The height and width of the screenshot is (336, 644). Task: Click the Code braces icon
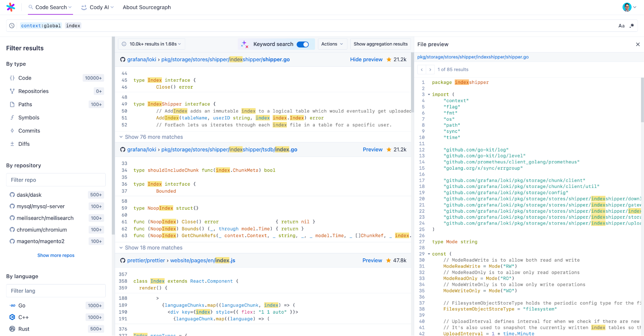tap(12, 78)
